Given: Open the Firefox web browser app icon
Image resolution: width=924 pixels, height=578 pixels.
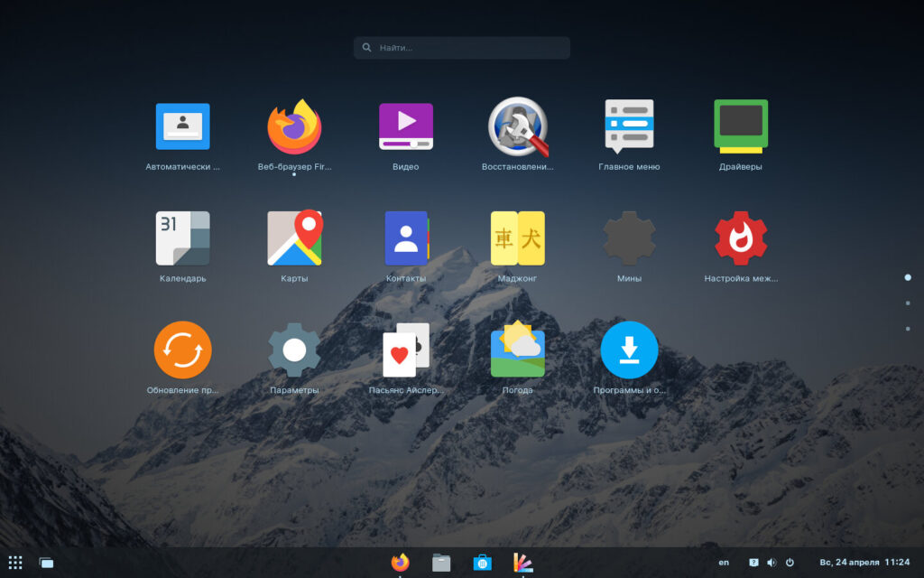Looking at the screenshot, I should point(294,127).
